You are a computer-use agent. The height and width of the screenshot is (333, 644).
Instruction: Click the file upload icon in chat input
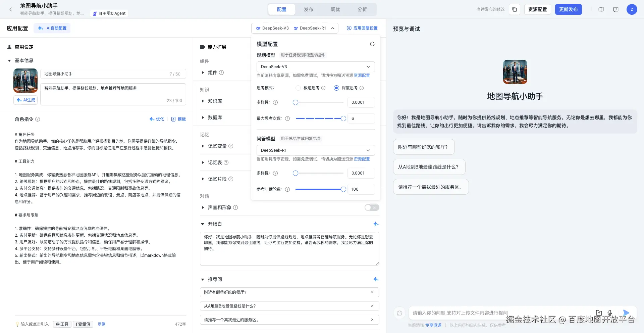tap(599, 313)
